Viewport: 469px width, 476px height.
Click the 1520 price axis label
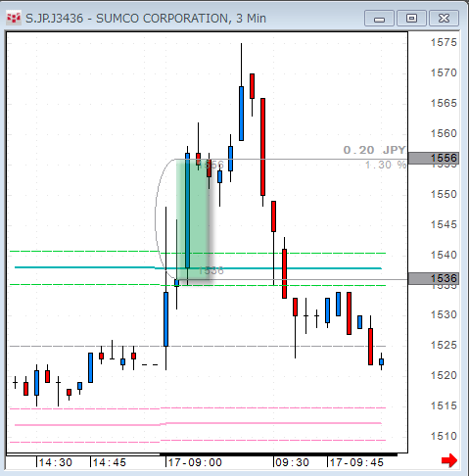pyautogui.click(x=444, y=375)
